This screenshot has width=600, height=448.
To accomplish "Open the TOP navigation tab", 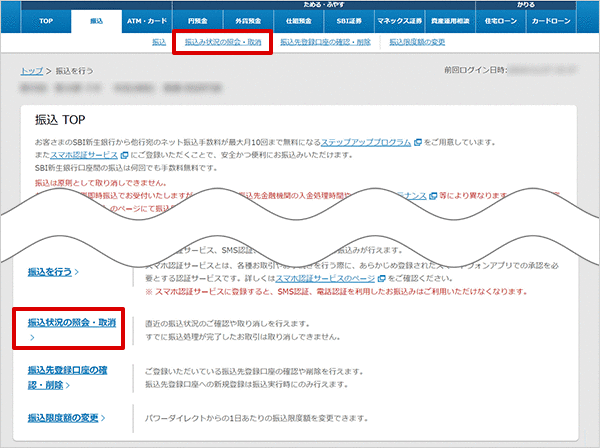I will (x=46, y=20).
